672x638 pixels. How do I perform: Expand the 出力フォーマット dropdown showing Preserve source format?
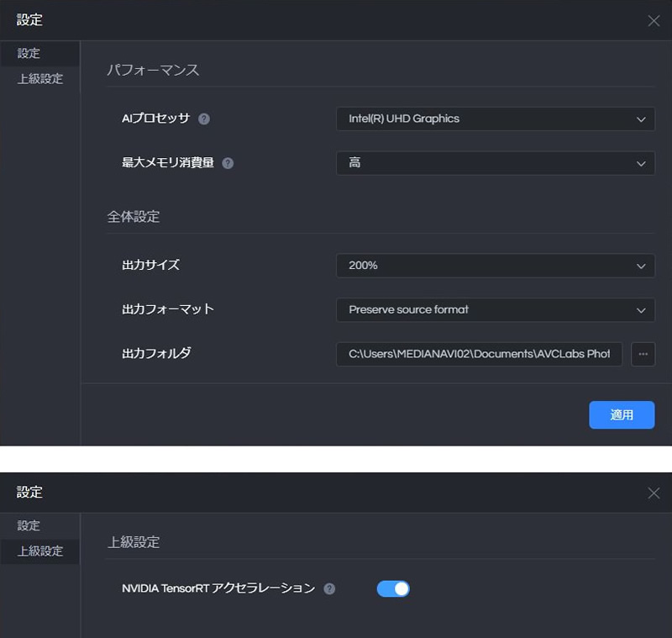pos(495,309)
